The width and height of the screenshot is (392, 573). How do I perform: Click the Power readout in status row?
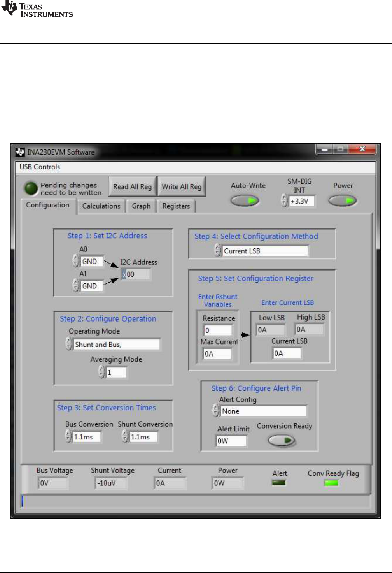pyautogui.click(x=228, y=483)
